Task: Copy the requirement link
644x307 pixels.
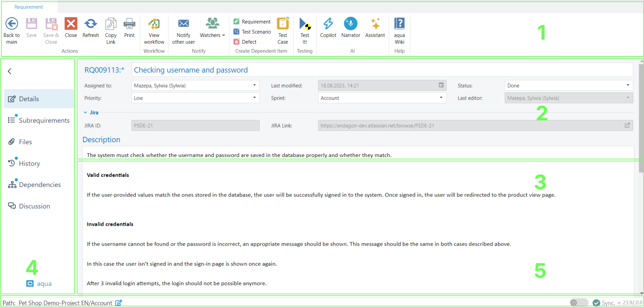Action: tap(111, 24)
